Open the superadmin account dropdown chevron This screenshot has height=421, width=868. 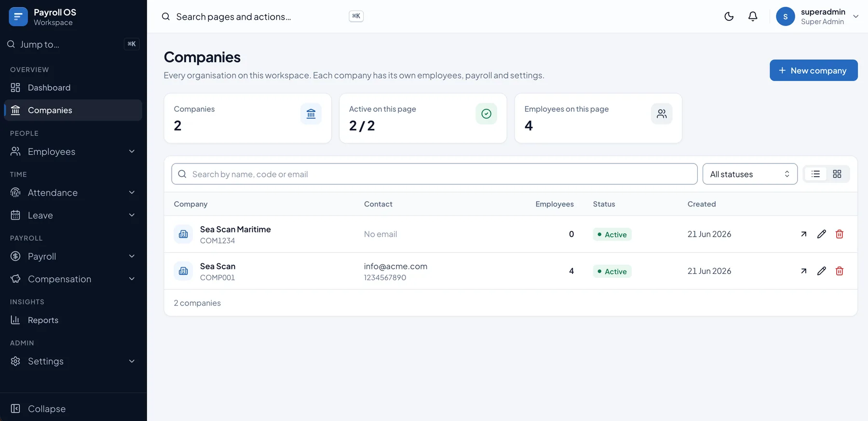tap(856, 16)
